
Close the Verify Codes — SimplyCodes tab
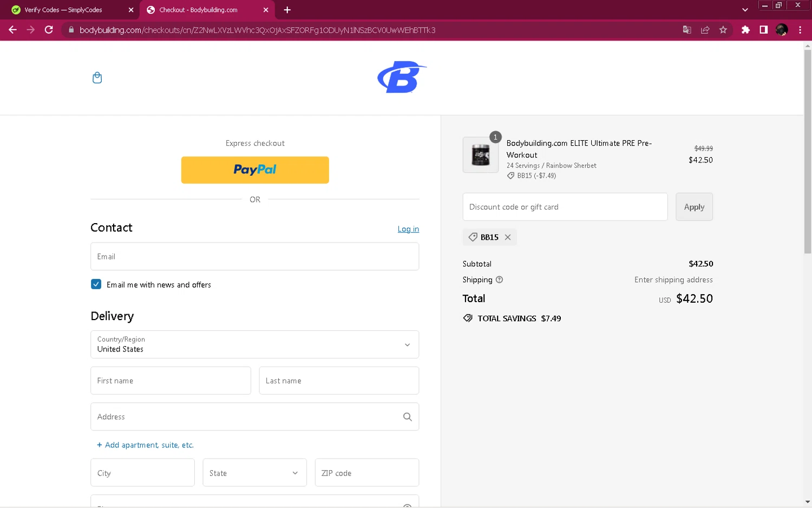131,10
